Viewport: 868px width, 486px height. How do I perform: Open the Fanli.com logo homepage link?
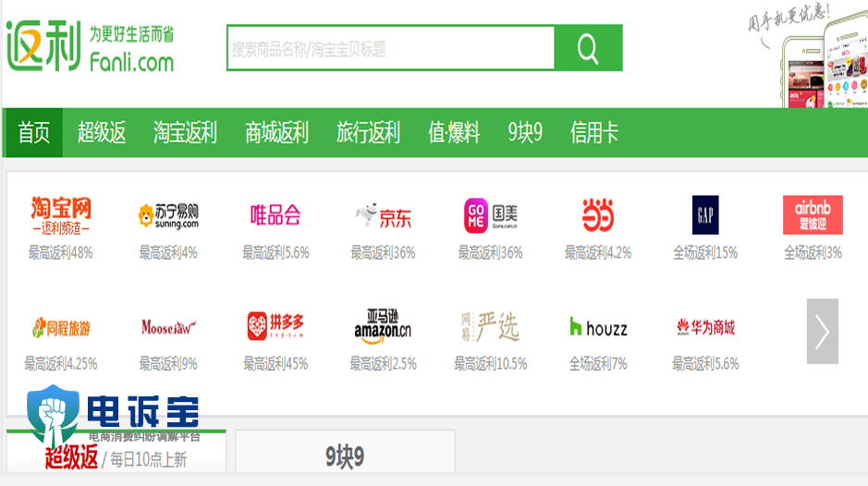click(91, 47)
